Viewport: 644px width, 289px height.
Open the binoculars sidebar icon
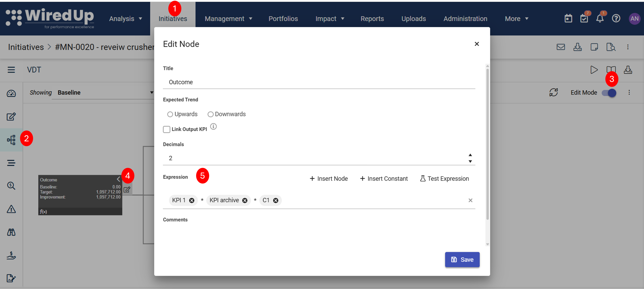point(11,232)
